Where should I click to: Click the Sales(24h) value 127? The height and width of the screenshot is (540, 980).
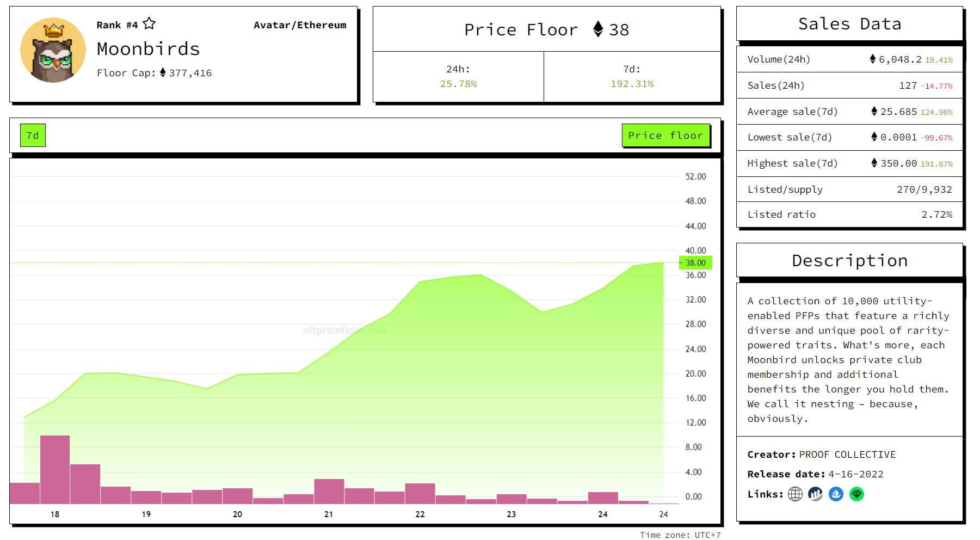pyautogui.click(x=908, y=85)
